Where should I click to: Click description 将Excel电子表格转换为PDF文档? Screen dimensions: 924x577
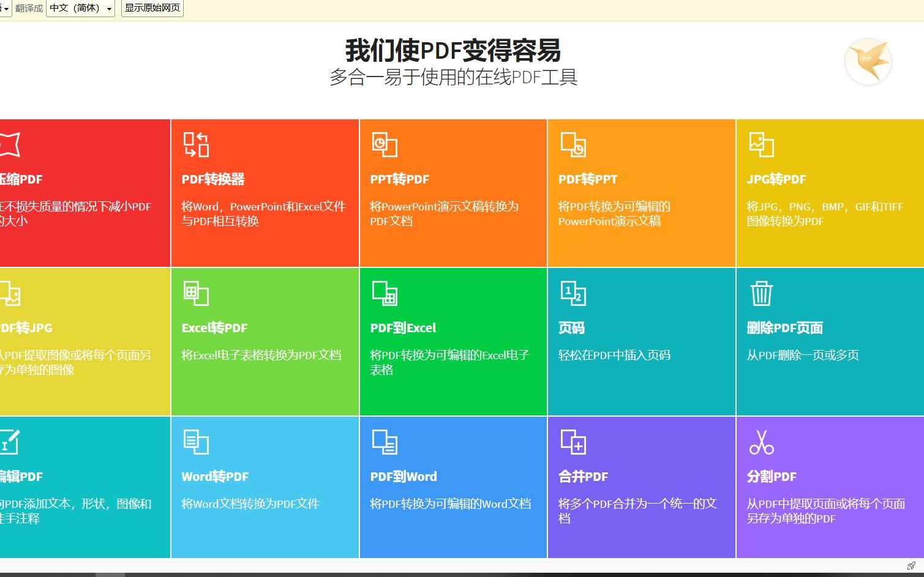[261, 355]
